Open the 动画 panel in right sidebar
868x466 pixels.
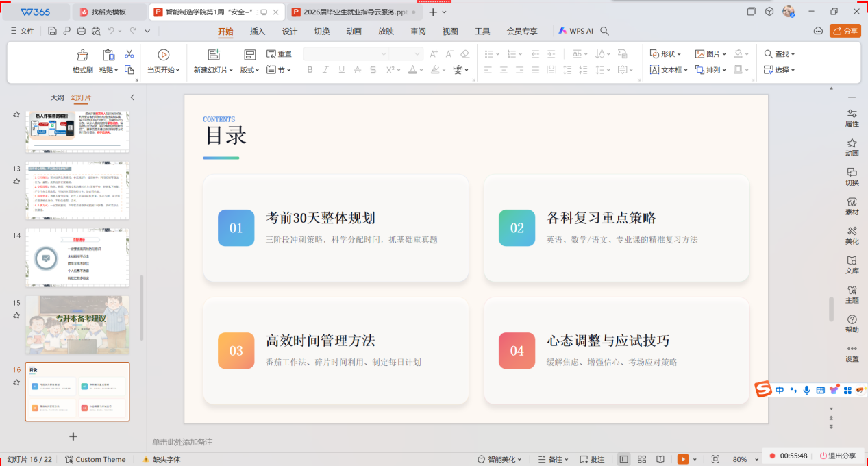coord(852,147)
